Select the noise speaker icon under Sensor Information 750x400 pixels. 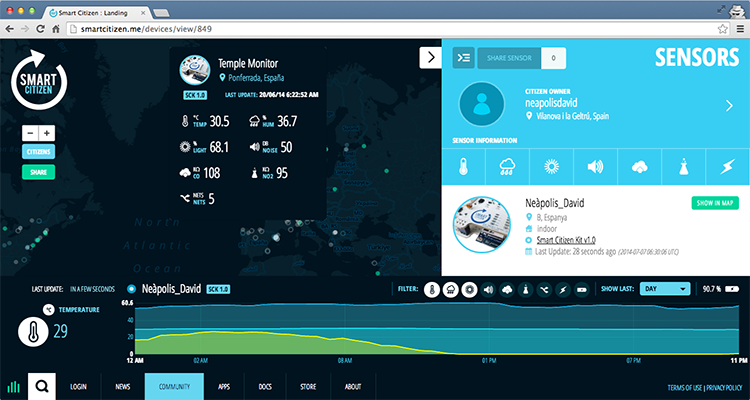click(595, 167)
